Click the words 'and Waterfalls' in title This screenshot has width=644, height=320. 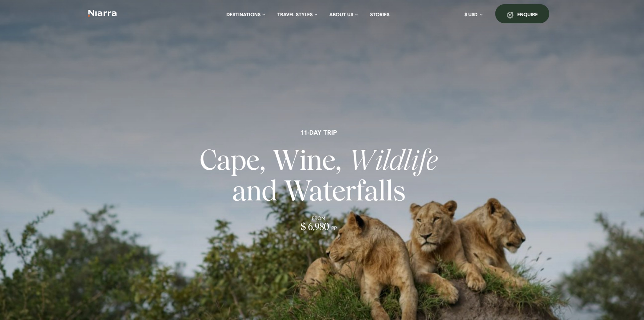pyautogui.click(x=319, y=191)
